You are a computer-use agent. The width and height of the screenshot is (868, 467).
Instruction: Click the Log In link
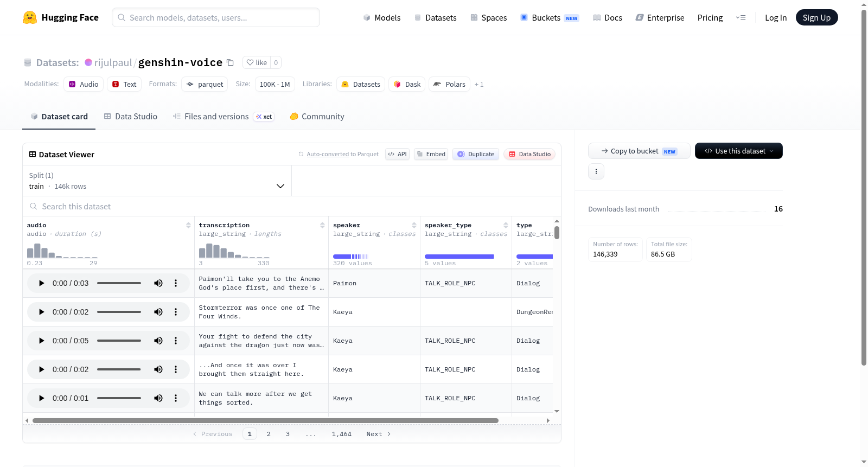click(776, 17)
